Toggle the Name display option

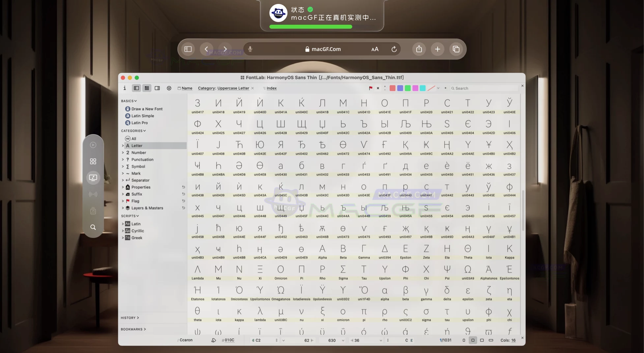[185, 88]
